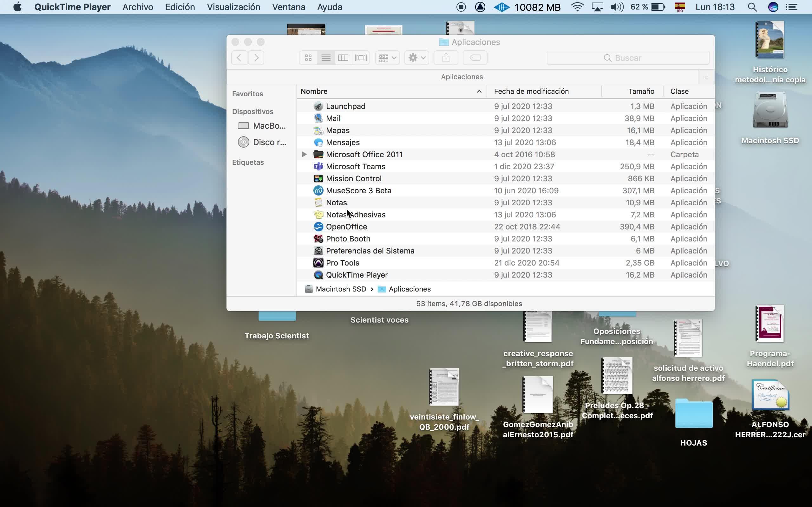
Task: Select Microsoft Teams in the list
Action: click(x=355, y=166)
